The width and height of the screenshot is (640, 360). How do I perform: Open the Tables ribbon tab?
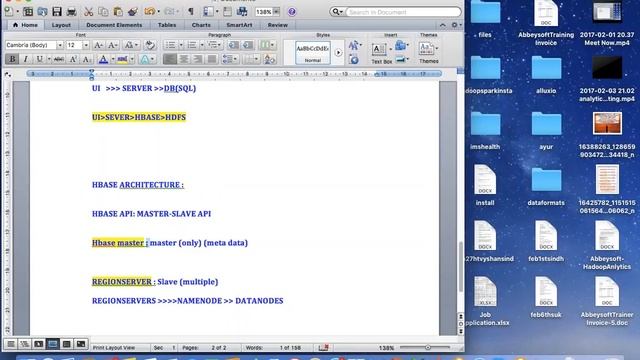[167, 25]
